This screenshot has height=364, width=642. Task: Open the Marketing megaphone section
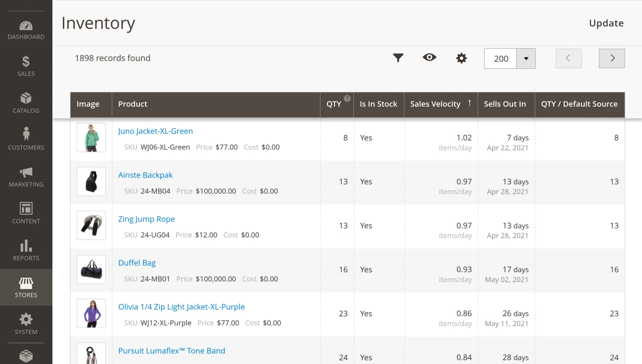26,177
